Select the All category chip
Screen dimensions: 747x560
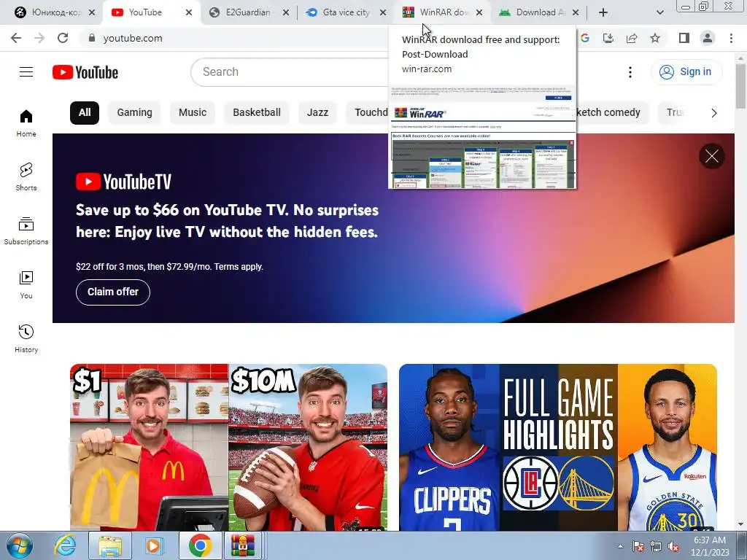[x=85, y=113]
